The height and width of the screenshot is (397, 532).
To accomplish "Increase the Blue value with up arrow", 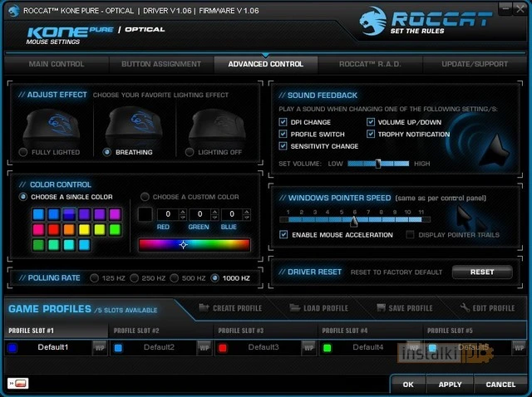I will click(x=245, y=211).
